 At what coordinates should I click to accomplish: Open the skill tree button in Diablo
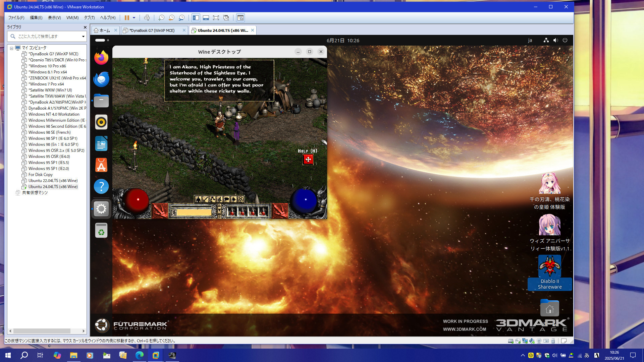(x=212, y=199)
